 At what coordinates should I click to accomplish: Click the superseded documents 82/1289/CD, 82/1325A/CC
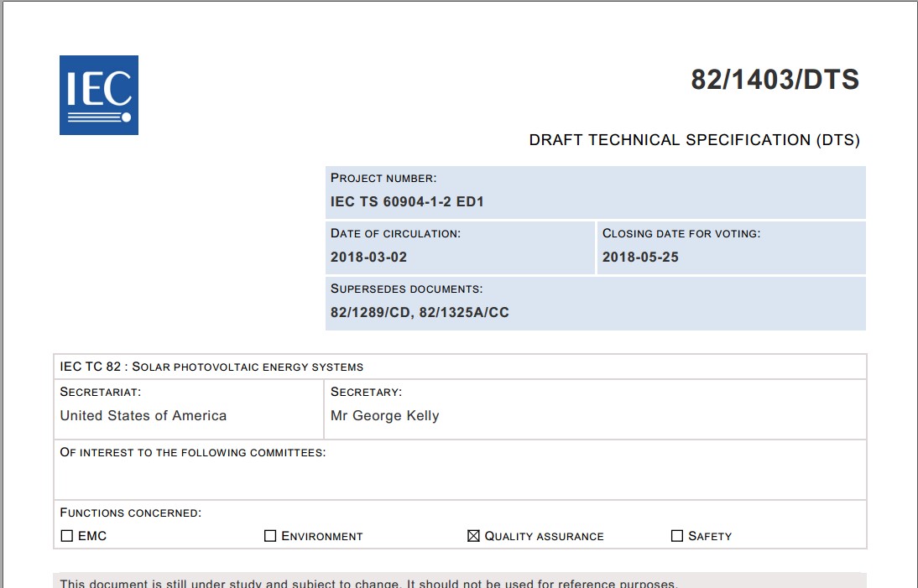tap(420, 313)
